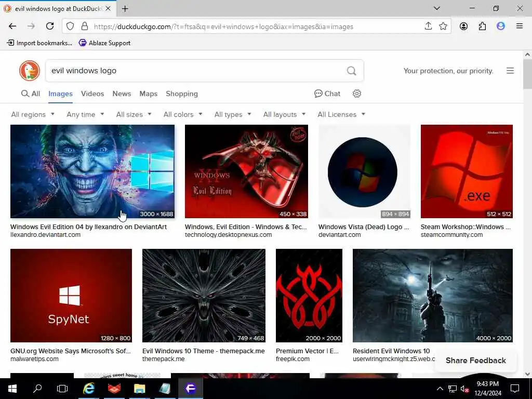Click steamcommunity.com source link
This screenshot has width=532, height=399.
click(451, 235)
